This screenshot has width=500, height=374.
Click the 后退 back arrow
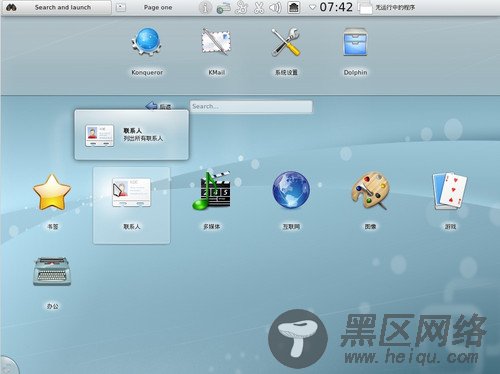pyautogui.click(x=159, y=106)
